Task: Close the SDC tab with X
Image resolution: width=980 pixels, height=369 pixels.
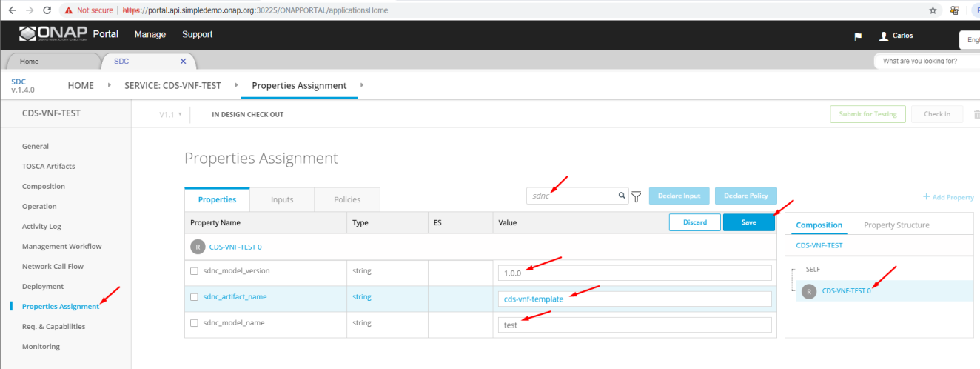Action: [184, 61]
